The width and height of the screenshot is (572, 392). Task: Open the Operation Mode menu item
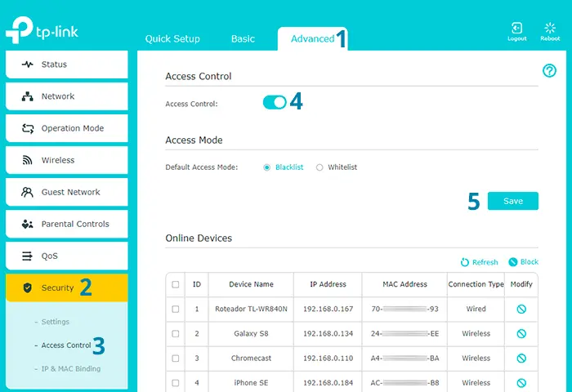click(67, 128)
